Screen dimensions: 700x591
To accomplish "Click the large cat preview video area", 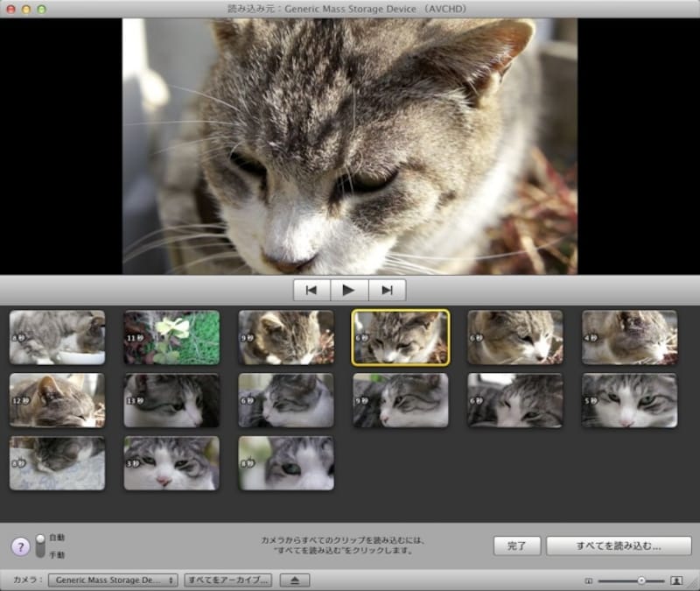I will click(x=350, y=146).
